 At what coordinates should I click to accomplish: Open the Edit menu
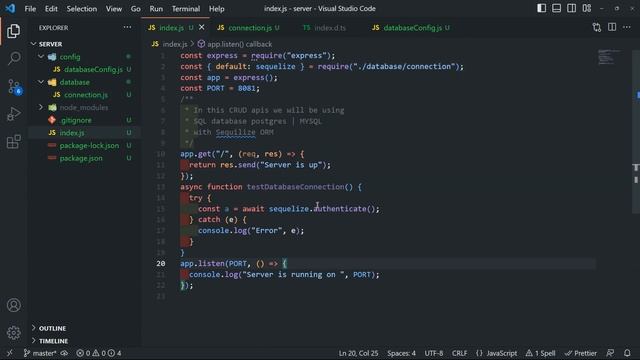(51, 9)
